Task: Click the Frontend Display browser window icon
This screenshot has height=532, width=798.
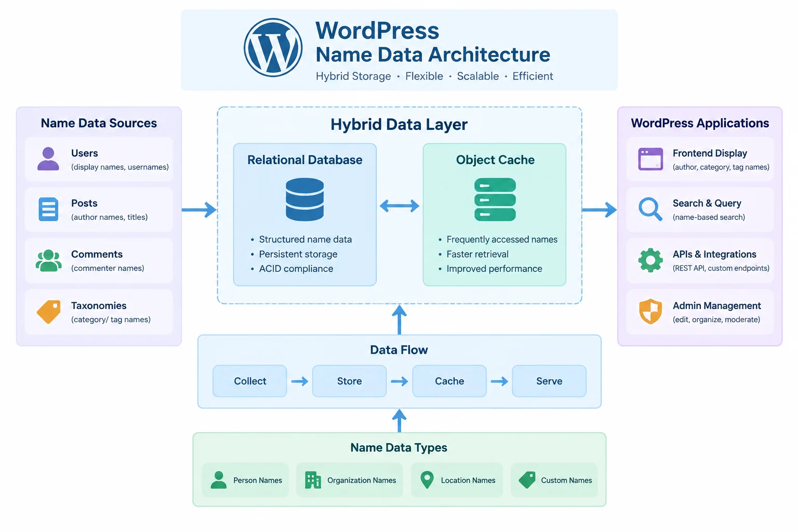Action: [x=650, y=159]
